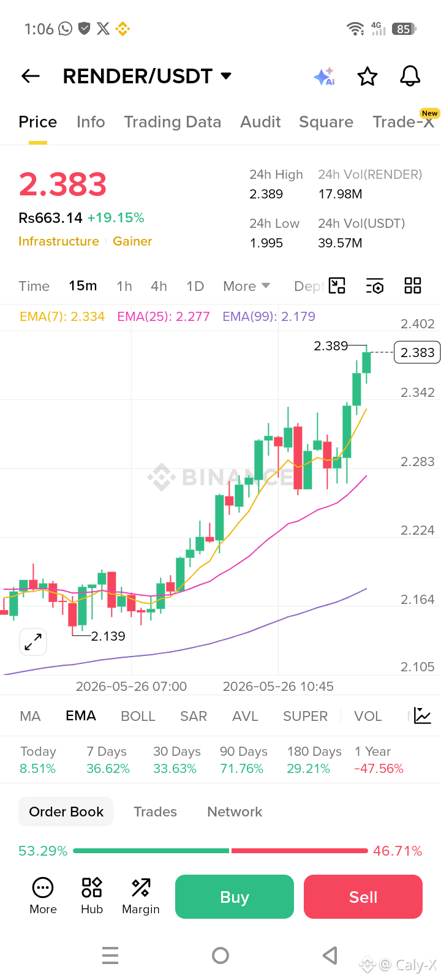Tap the EMA(25) value label
The height and width of the screenshot is (980, 441).
pos(164,317)
